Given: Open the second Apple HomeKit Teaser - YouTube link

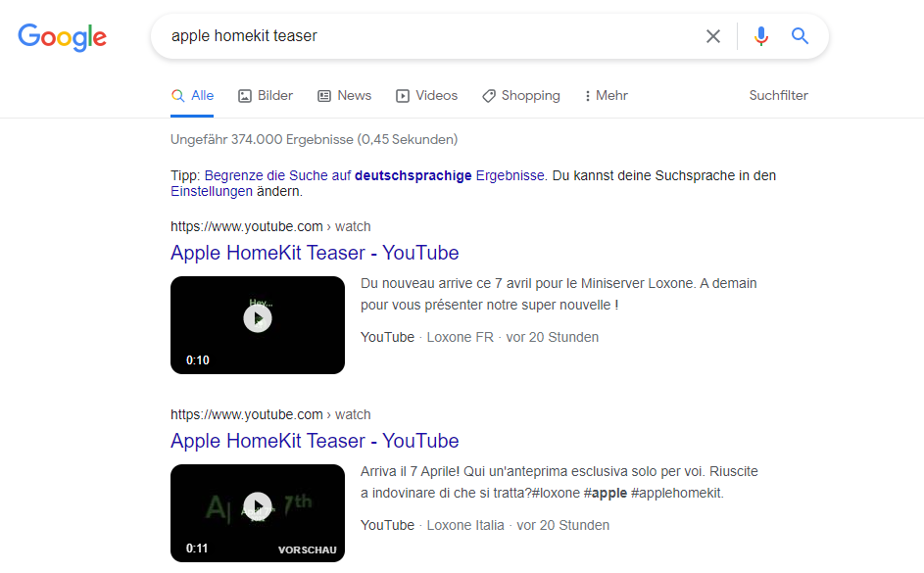Looking at the screenshot, I should tap(315, 441).
